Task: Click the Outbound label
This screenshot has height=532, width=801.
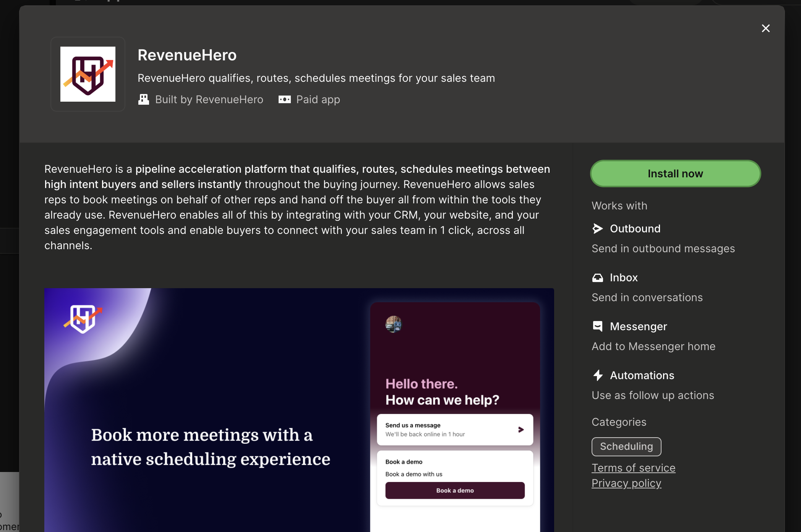Action: 635,229
